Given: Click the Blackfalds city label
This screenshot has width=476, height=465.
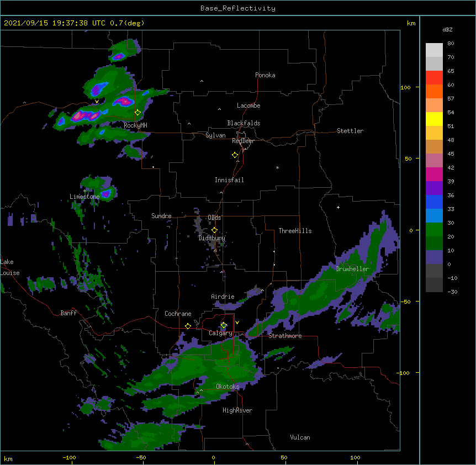Looking at the screenshot, I should pyautogui.click(x=244, y=123).
